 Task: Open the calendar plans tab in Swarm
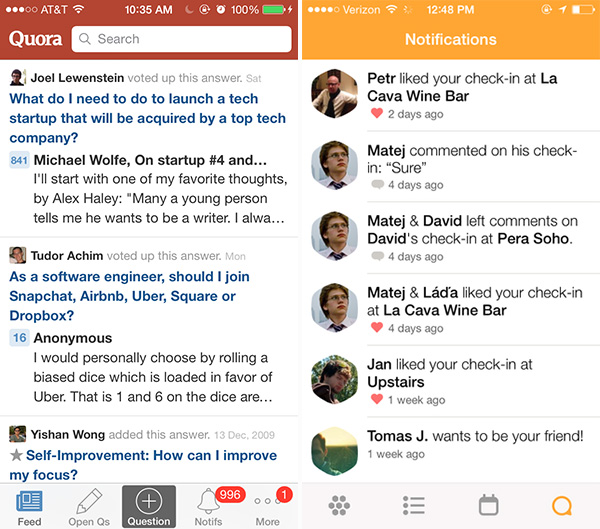(489, 505)
